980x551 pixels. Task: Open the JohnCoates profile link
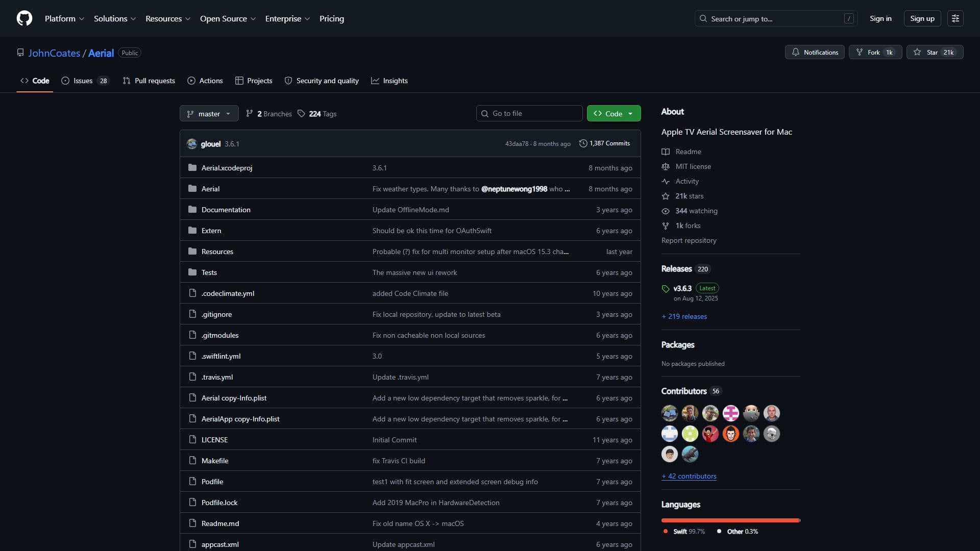[x=54, y=53]
